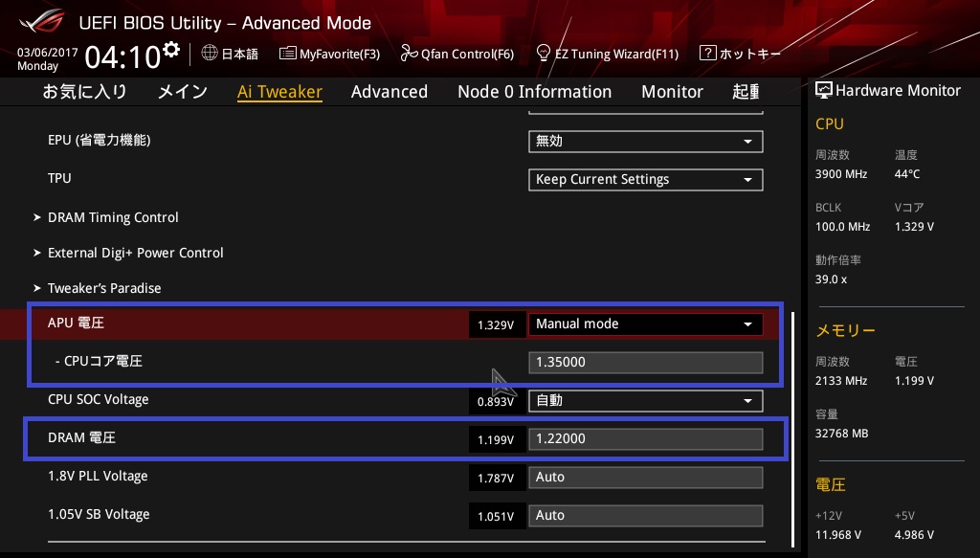This screenshot has height=558, width=980.
Task: Click the ROG logo
Action: click(x=42, y=22)
